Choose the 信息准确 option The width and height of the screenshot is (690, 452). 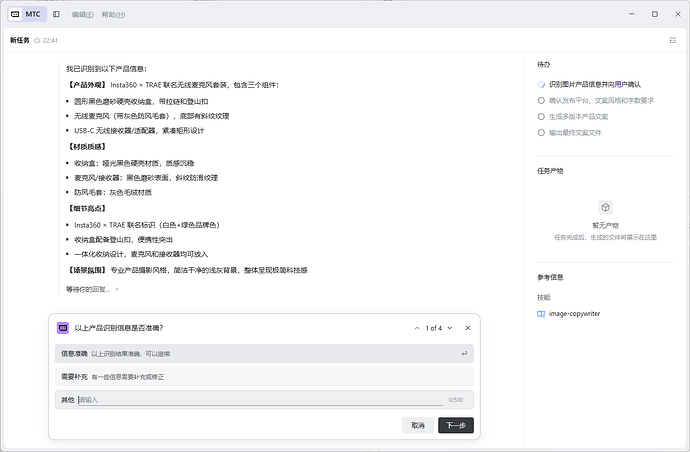[x=264, y=353]
